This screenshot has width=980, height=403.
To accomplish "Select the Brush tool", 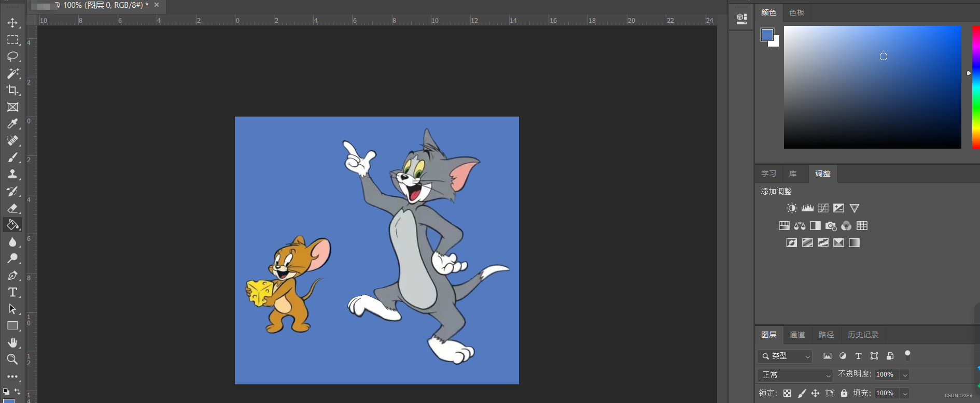I will (12, 157).
